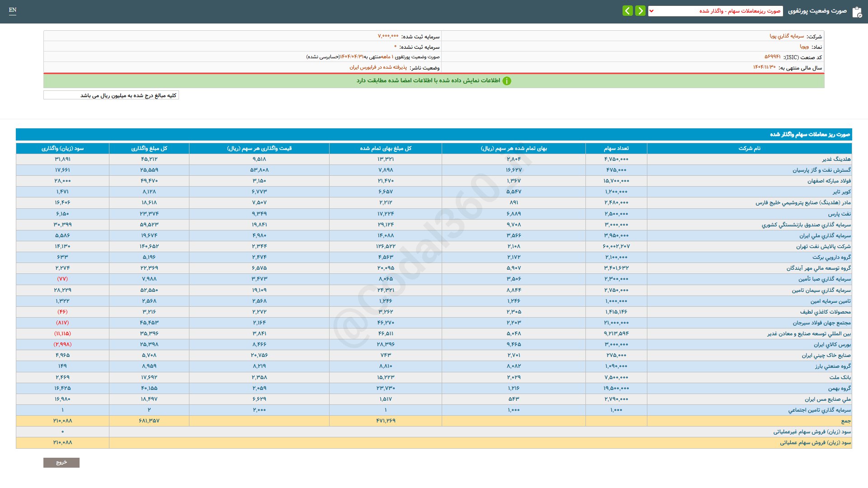Viewport: 868px width, 488px height.
Task: Click the total cost amount ۴۷۱,۲۶۹
Action: [386, 421]
